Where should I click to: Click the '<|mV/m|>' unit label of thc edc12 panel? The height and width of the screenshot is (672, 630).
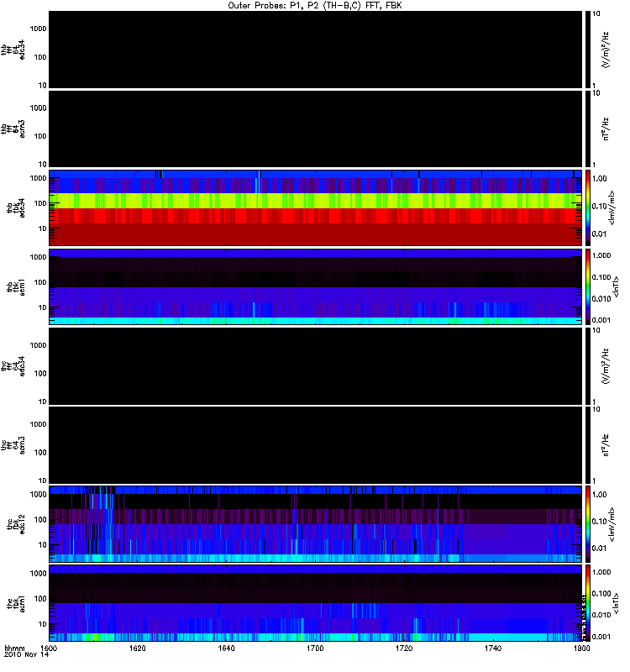click(612, 524)
